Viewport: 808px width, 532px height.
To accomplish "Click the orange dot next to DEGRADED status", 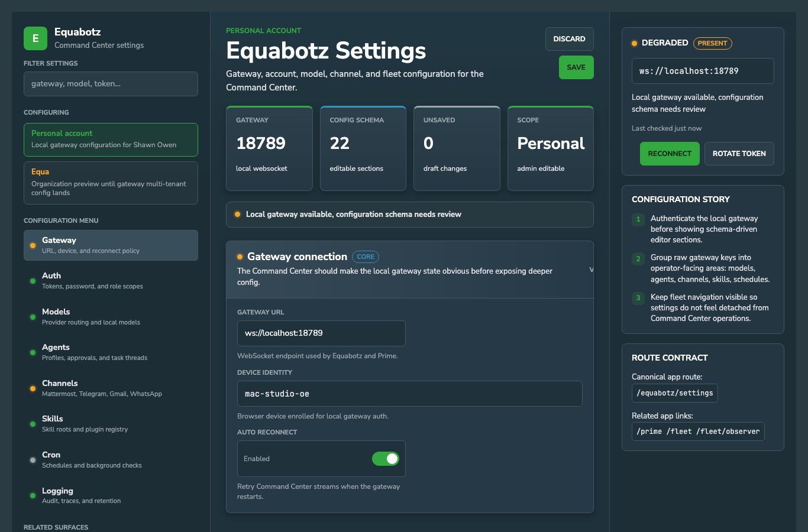I will (x=635, y=43).
